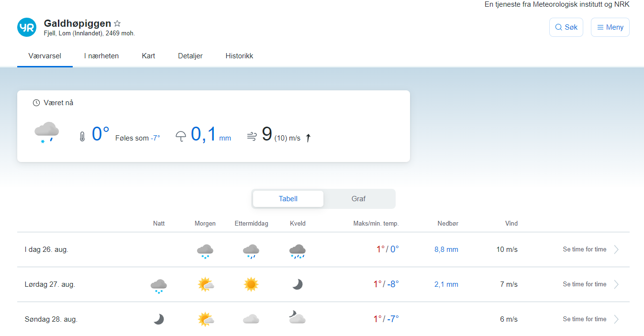
Task: Expand Lørdag 27. aug. chevron arrow
Action: tap(616, 284)
